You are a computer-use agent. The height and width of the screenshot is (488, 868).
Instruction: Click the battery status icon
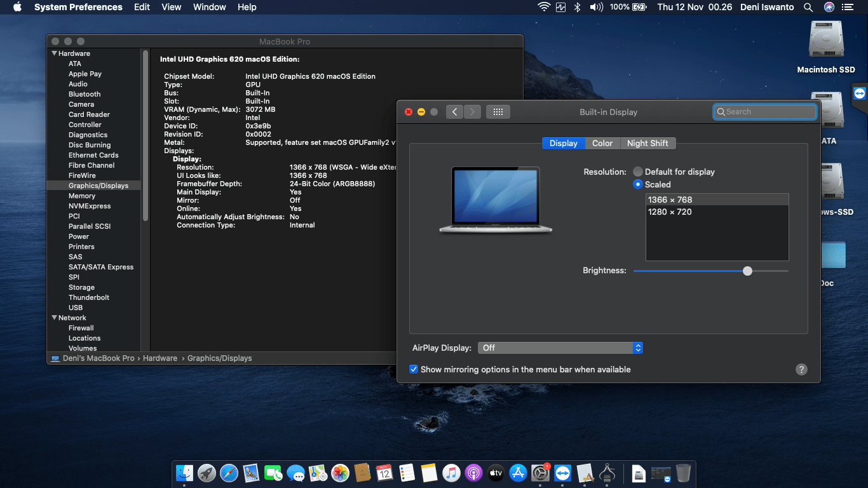(639, 7)
